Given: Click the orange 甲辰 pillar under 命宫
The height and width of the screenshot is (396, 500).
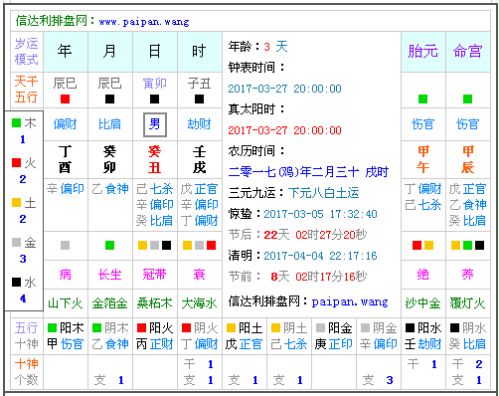Looking at the screenshot, I should point(468,159).
